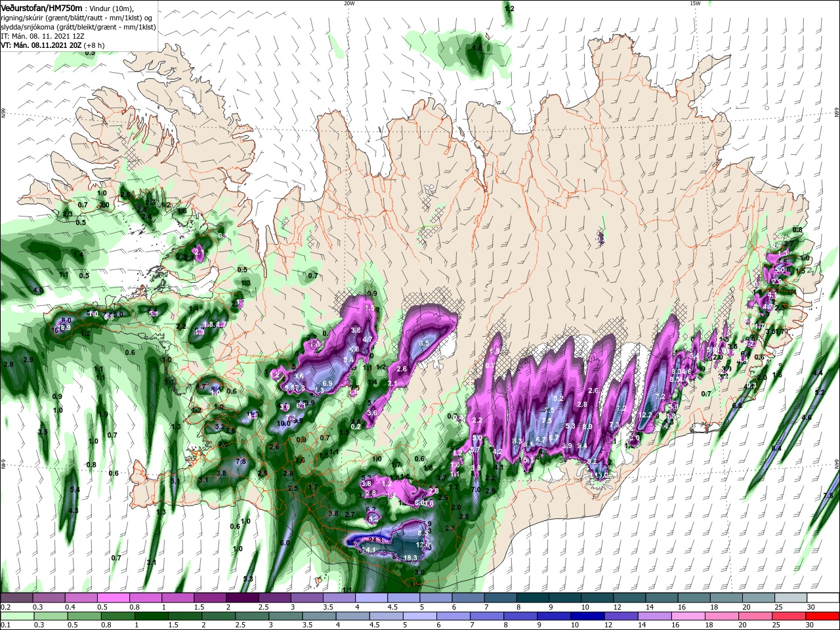840x630 pixels.
Task: Click the '0.1' label beginning the rain scale
Action: pyautogui.click(x=6, y=625)
